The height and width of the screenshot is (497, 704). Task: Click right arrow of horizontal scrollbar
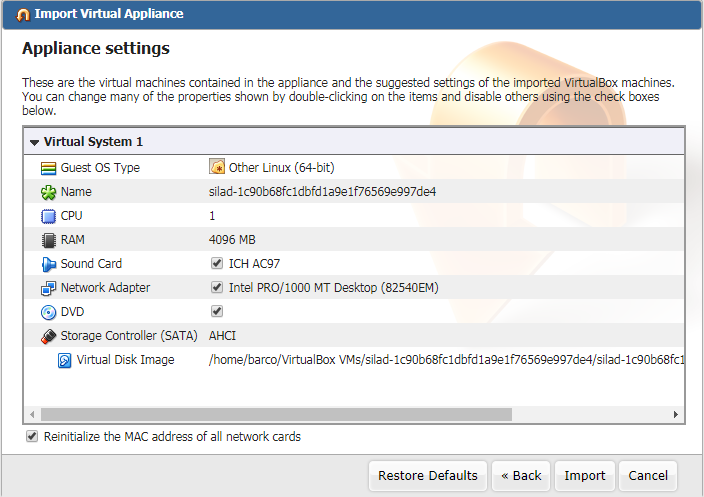[675, 414]
